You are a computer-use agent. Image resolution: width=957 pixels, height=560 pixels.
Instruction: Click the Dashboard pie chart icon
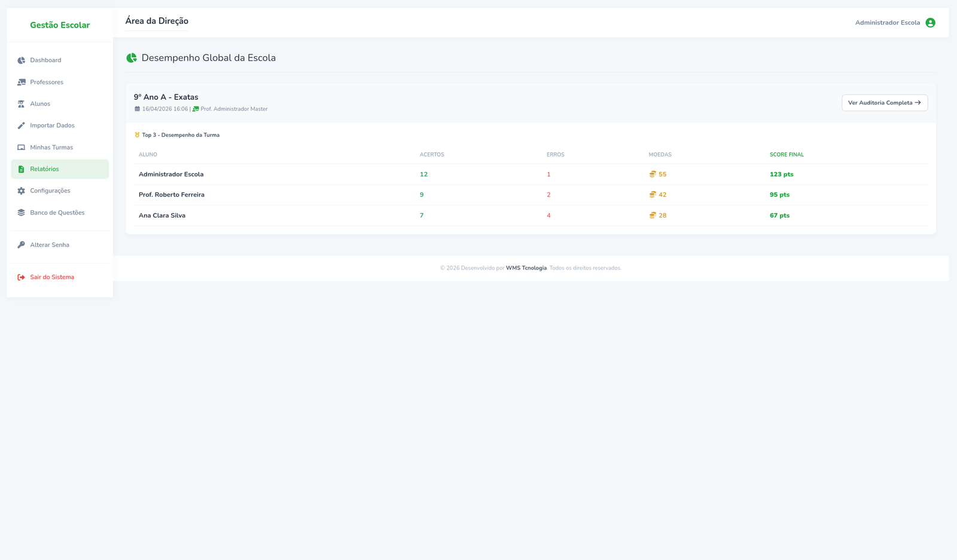21,60
